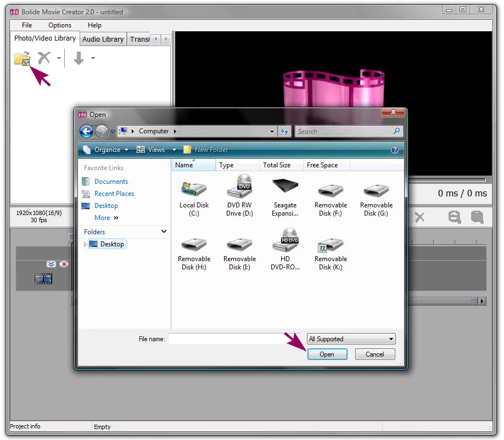Open the dropdown arrow next to remove icon
504x440 pixels.
pos(59,58)
